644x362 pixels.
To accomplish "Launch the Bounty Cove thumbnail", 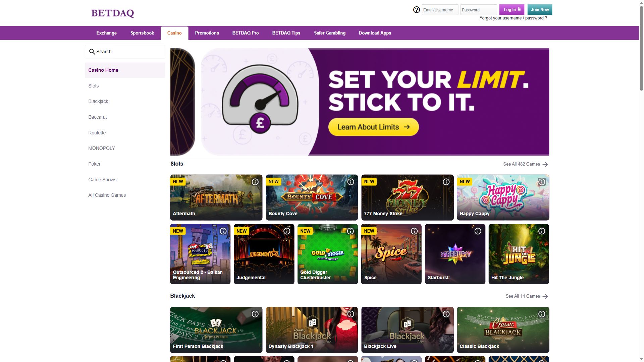I will [x=312, y=197].
